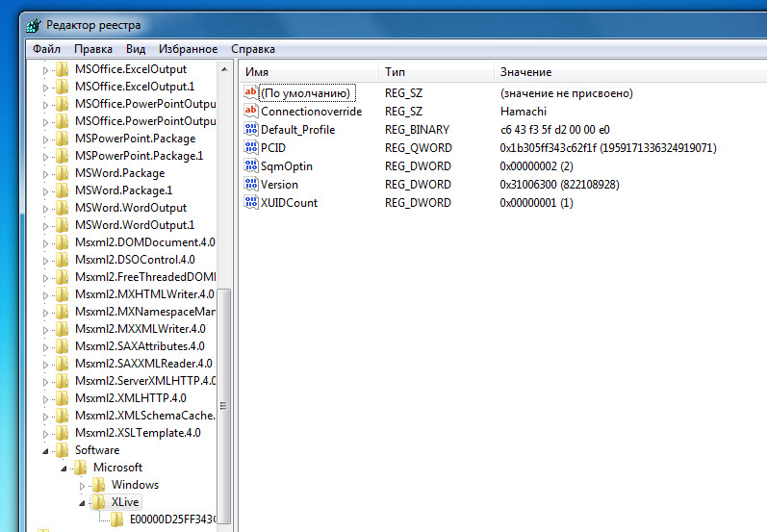Sort values by Значение column header
This screenshot has width=767, height=532.
pyautogui.click(x=630, y=72)
